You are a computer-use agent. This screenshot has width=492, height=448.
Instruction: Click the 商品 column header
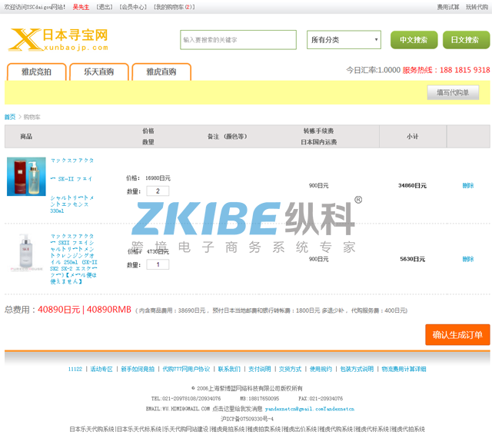point(26,137)
